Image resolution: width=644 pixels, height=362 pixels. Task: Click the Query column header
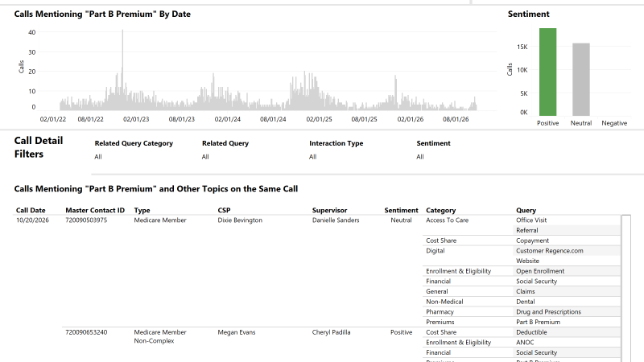click(526, 210)
